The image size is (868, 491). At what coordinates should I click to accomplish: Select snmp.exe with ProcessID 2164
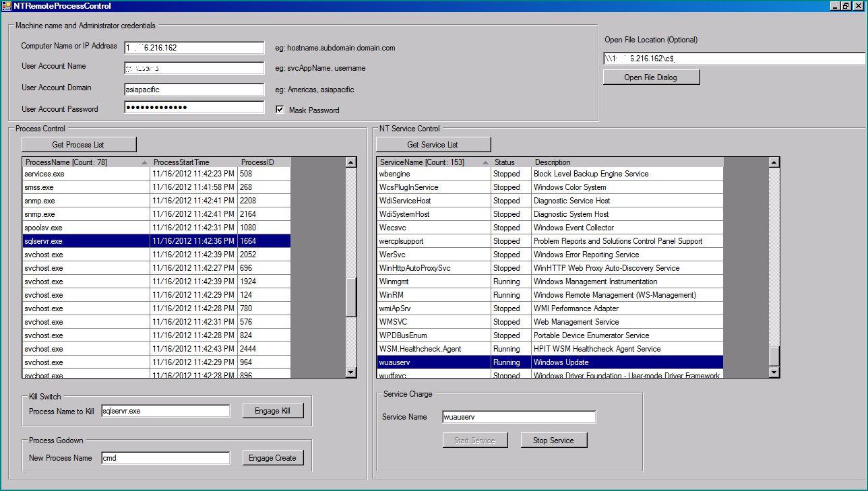coord(156,214)
